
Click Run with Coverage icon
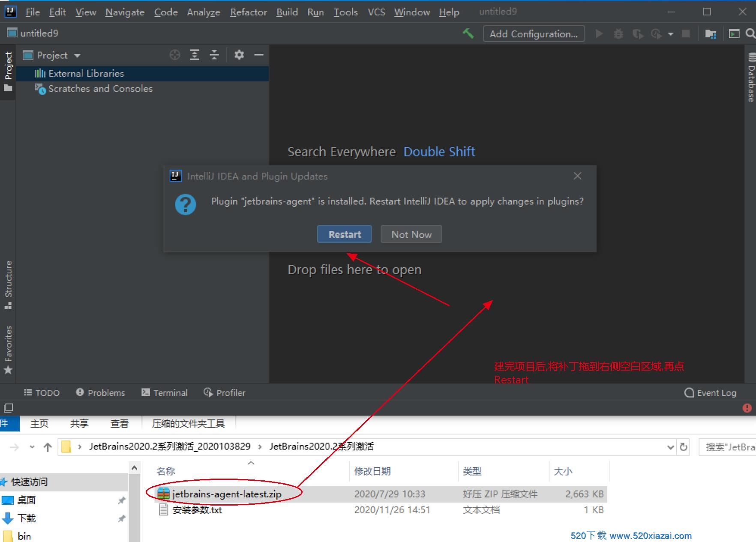[x=638, y=33]
